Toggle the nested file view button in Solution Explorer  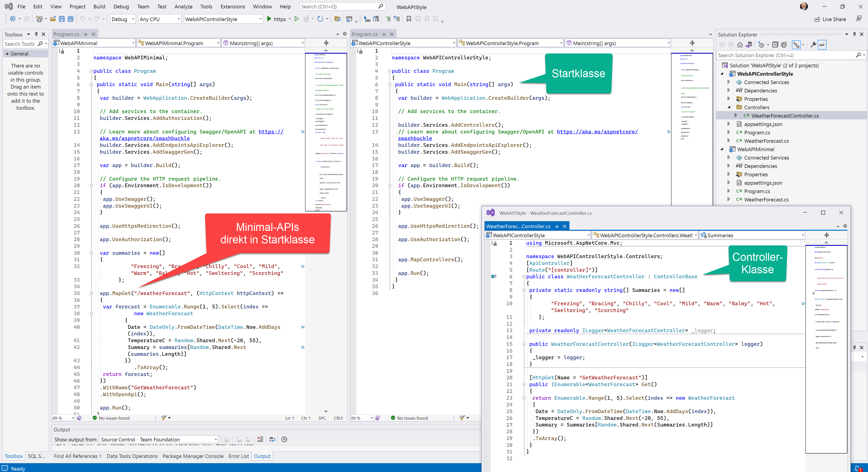coord(796,45)
